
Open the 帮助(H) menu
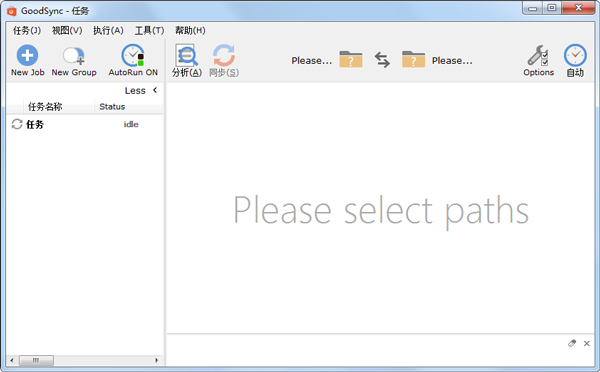pyautogui.click(x=190, y=30)
